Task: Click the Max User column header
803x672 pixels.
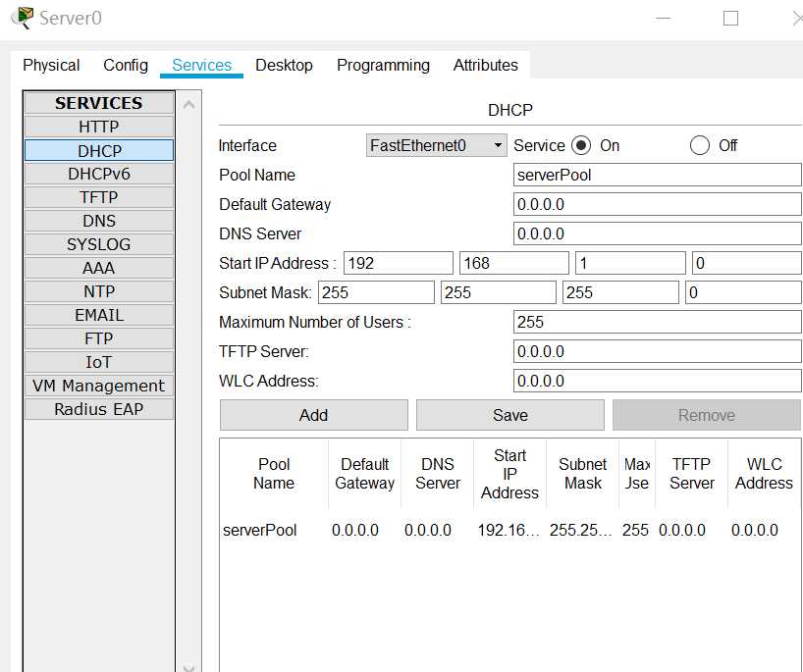Action: [x=637, y=474]
